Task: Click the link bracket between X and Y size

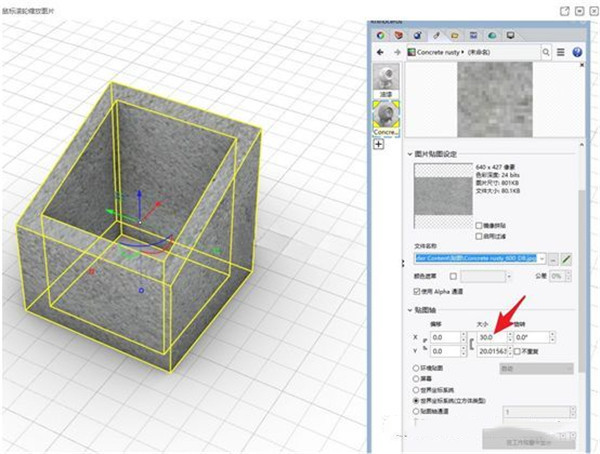Action: (472, 344)
